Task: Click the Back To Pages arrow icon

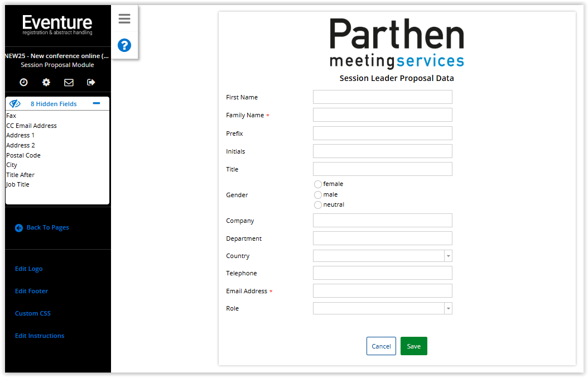Action: (19, 228)
